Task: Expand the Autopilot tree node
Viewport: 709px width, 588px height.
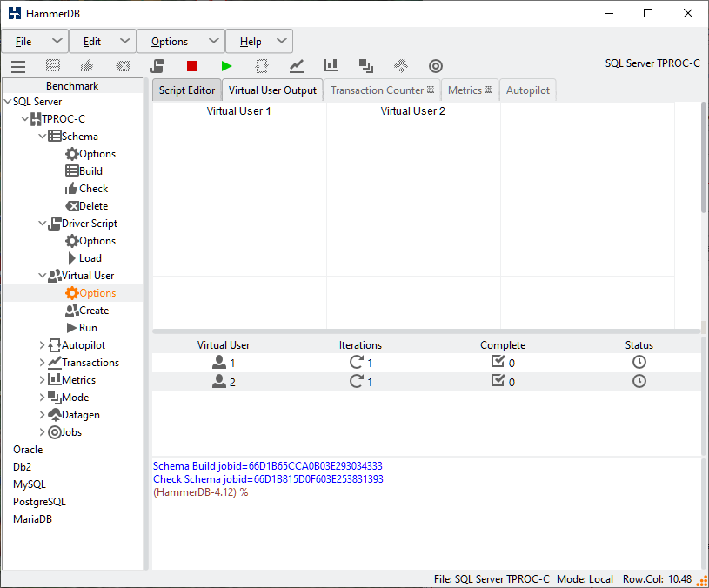Action: click(x=42, y=345)
